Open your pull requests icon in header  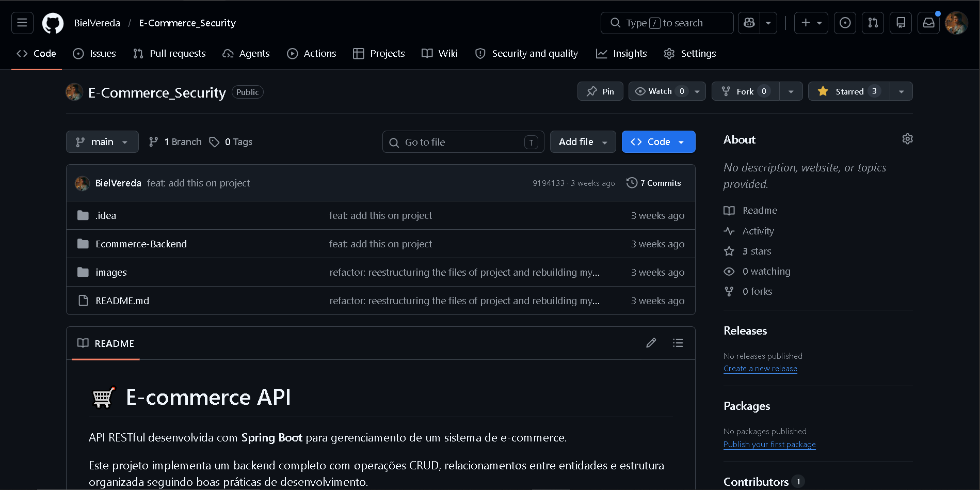pos(873,23)
